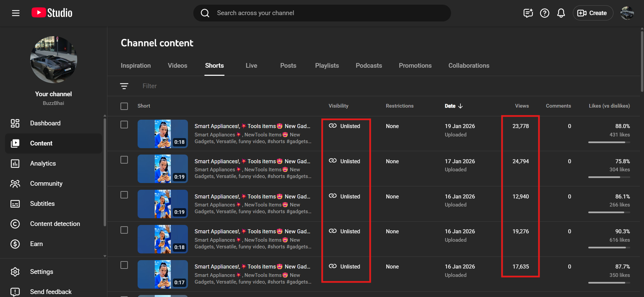Select the 17 Jan 2026 short checkbox
Screen dimensions: 644x297
click(124, 160)
